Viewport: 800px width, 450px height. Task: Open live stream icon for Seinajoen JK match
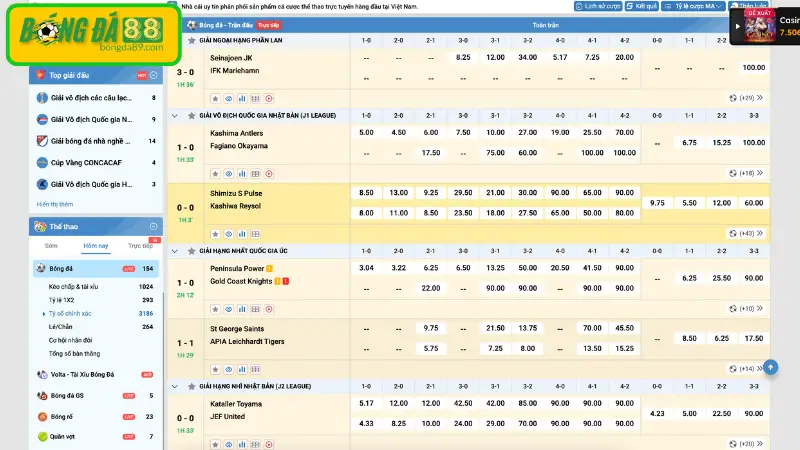[269, 98]
